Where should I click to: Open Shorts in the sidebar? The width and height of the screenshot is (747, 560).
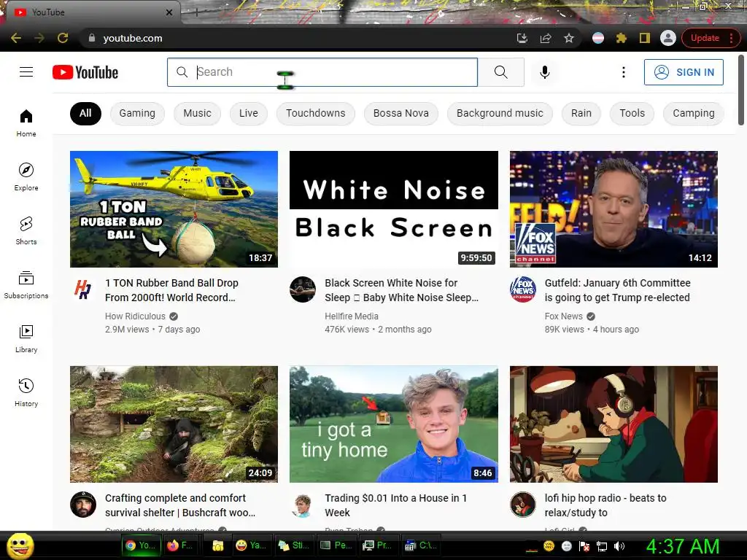[26, 231]
